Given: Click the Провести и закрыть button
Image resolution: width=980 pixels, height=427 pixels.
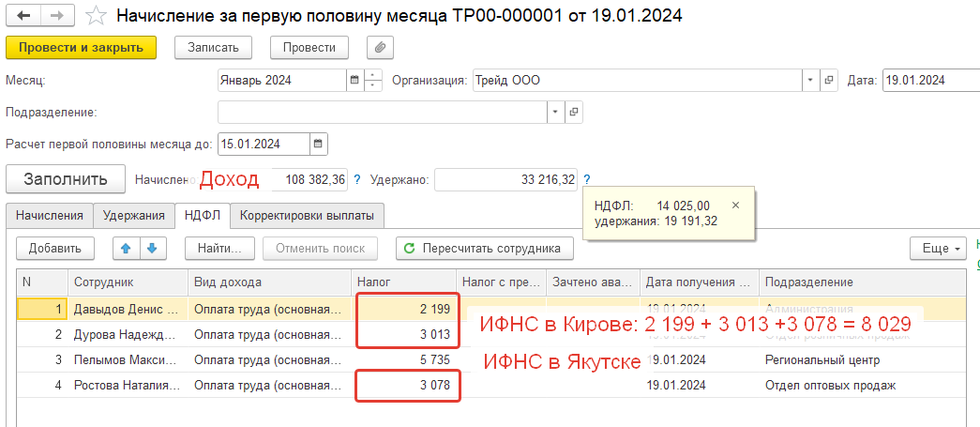Looking at the screenshot, I should click(82, 48).
